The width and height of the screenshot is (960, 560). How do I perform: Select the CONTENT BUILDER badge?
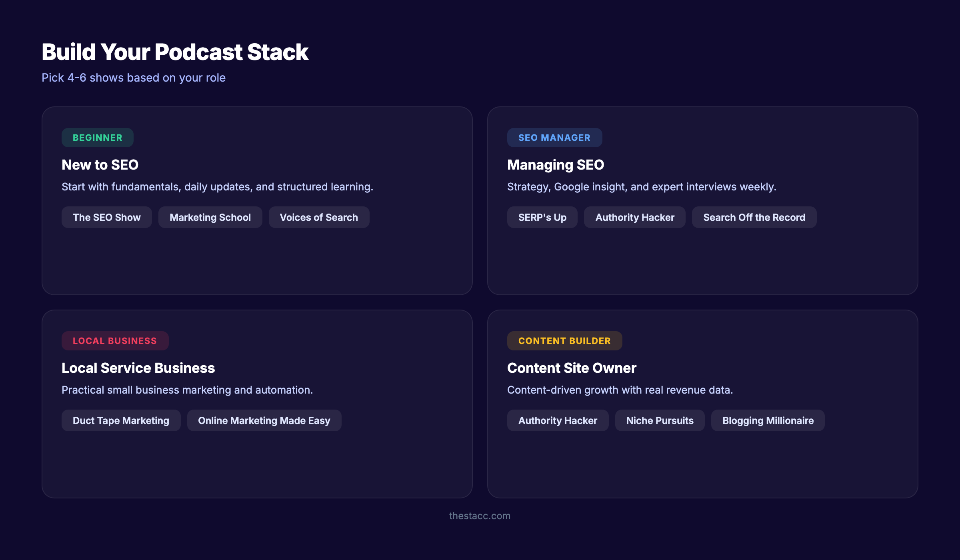pos(564,340)
